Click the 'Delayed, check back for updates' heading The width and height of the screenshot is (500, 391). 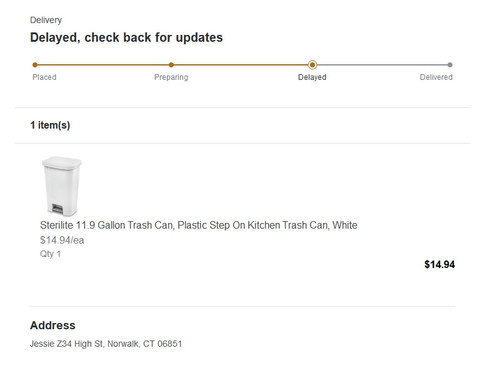(126, 37)
